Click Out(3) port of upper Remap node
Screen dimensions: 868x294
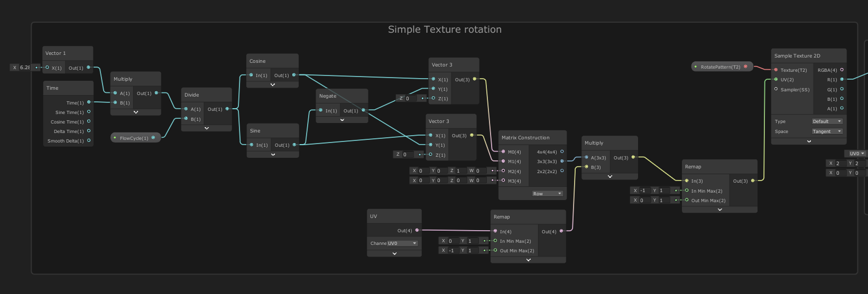point(753,181)
